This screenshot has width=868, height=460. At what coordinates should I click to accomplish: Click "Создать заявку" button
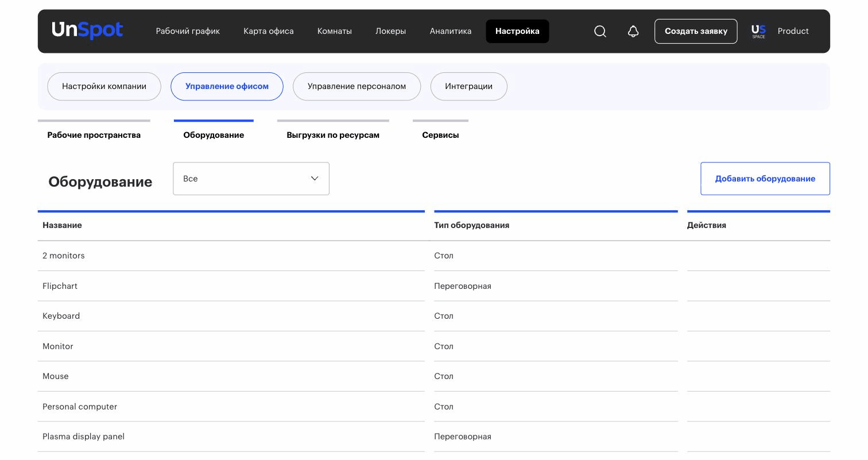pos(696,31)
